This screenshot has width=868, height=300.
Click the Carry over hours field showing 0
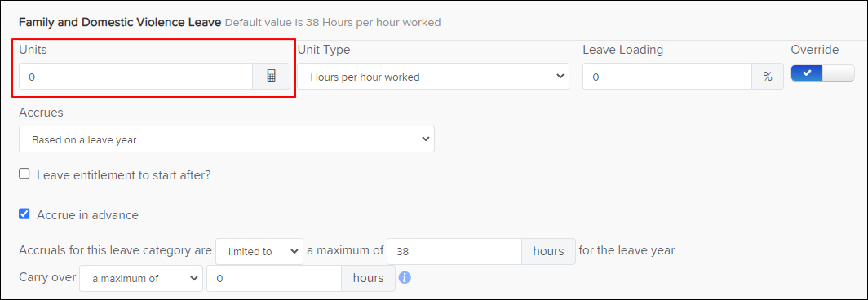pyautogui.click(x=274, y=279)
